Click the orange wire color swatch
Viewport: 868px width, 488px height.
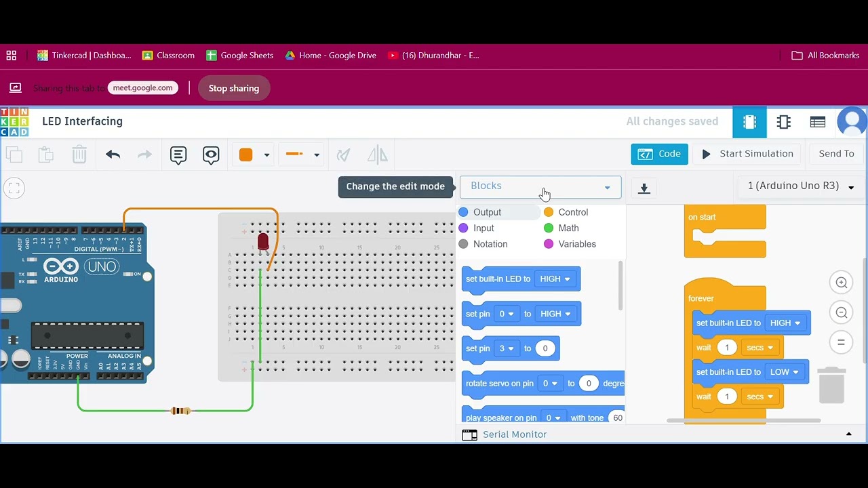pyautogui.click(x=246, y=155)
